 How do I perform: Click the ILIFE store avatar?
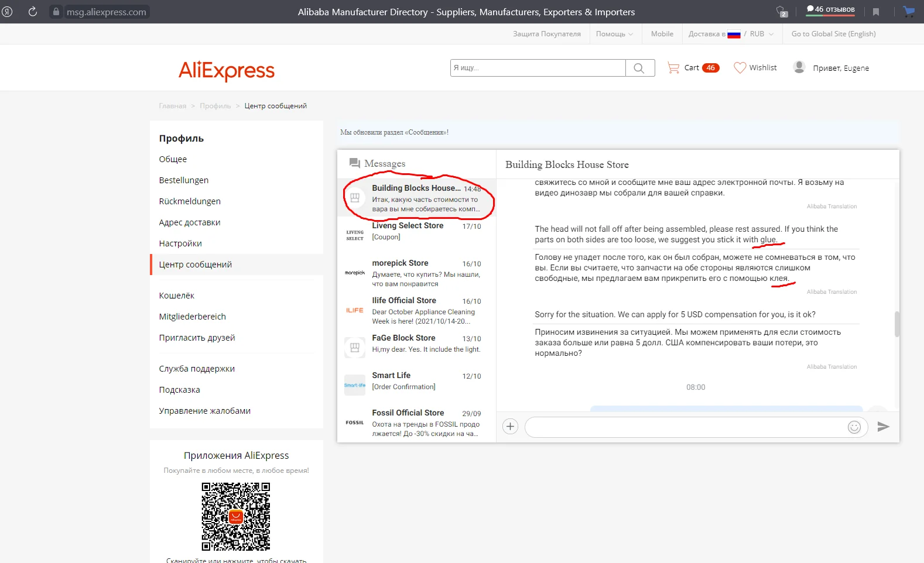(x=355, y=310)
